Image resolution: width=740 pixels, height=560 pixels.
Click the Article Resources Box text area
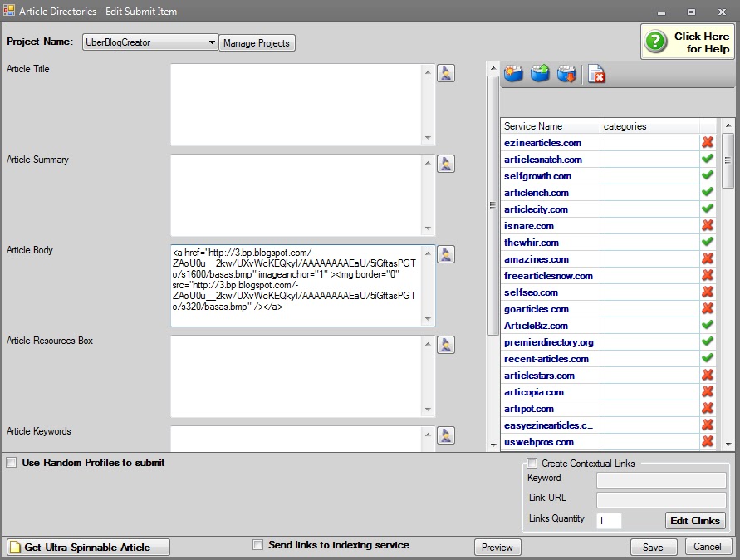(x=296, y=376)
